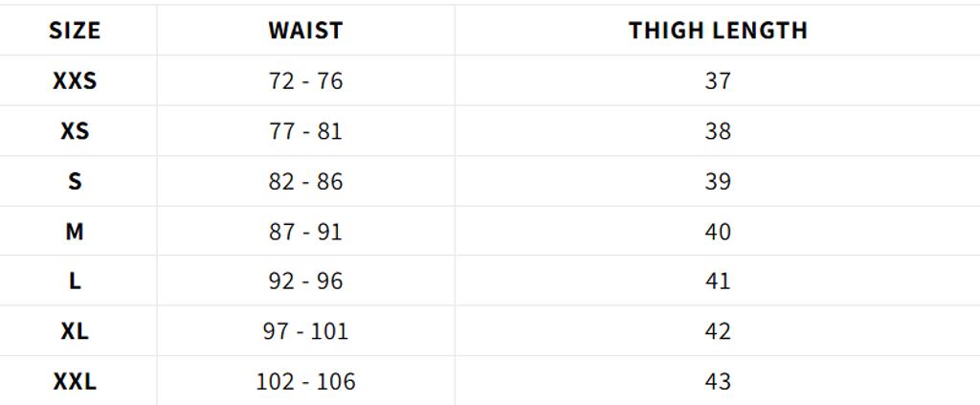Click the SIZE column header

tap(75, 31)
